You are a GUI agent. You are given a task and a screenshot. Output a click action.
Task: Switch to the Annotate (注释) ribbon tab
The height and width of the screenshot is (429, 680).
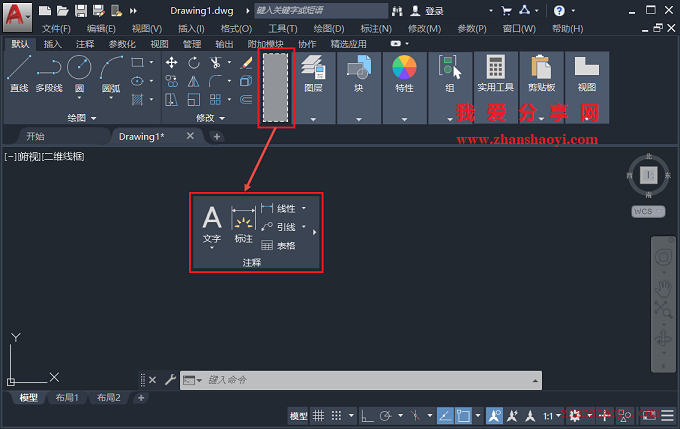point(85,44)
